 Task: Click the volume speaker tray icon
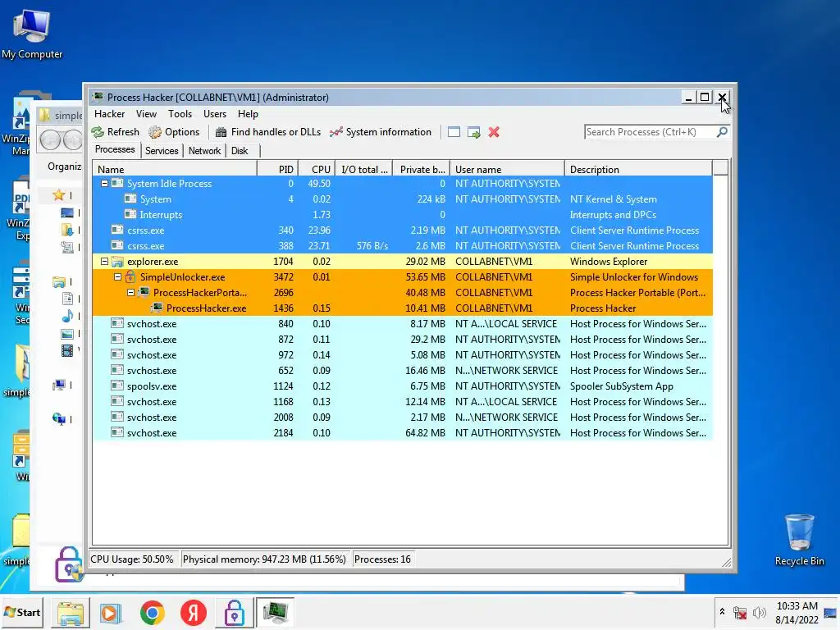point(759,613)
